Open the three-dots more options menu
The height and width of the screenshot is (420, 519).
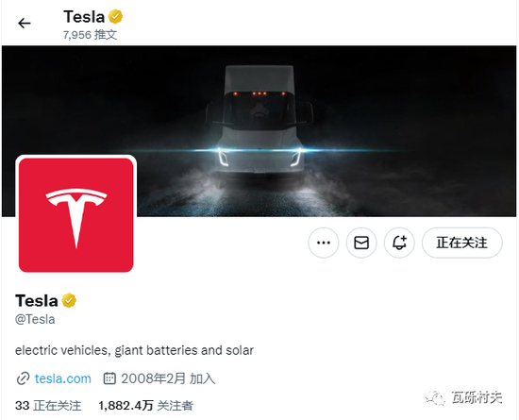[324, 243]
